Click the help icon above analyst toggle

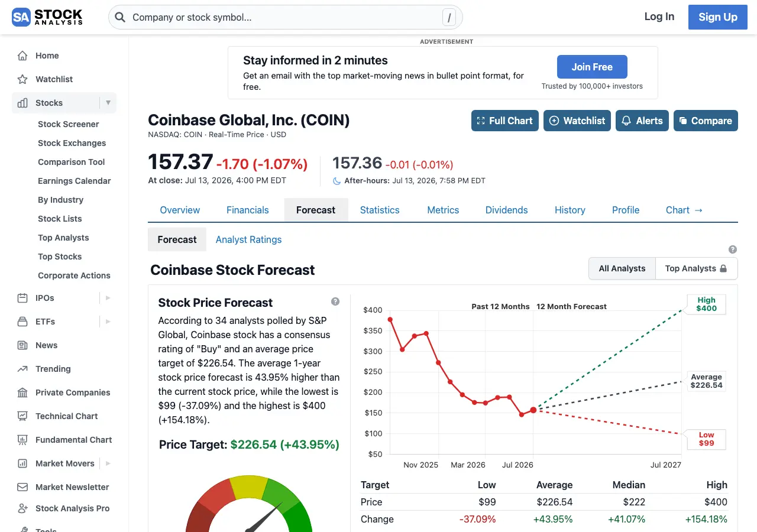click(733, 249)
